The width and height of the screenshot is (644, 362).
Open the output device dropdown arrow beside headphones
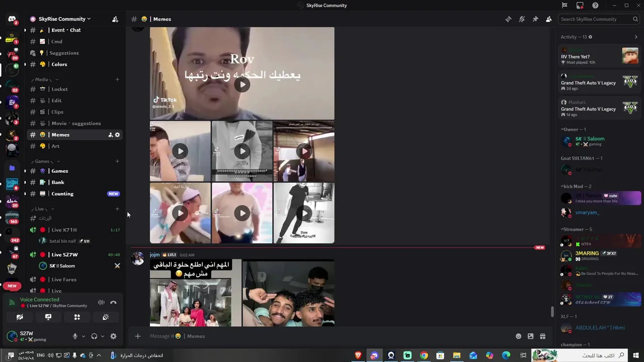point(103,336)
